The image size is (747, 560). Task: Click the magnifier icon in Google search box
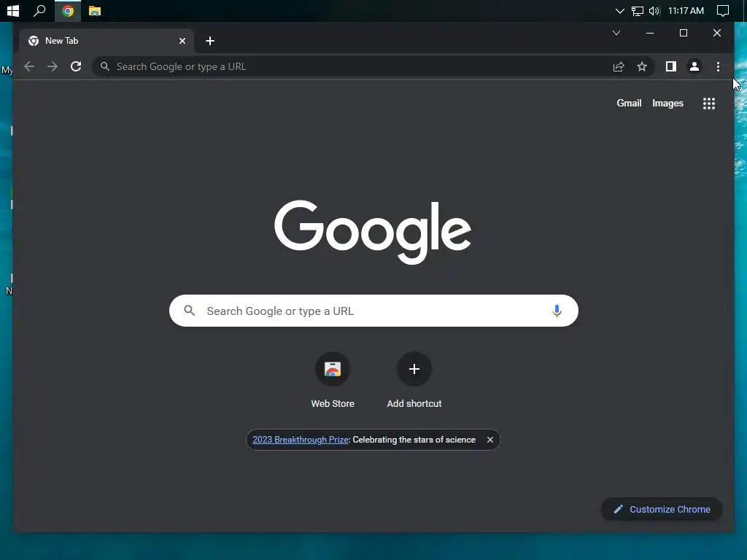click(x=189, y=311)
